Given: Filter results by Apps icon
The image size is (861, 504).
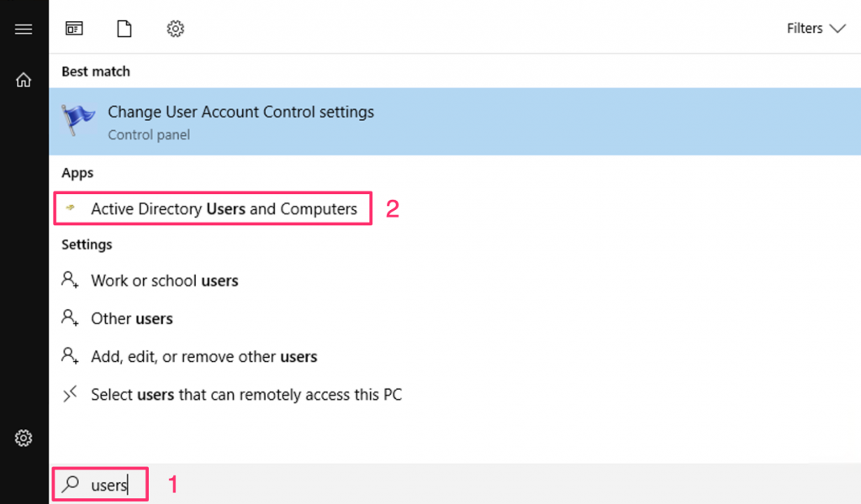Looking at the screenshot, I should 74,29.
